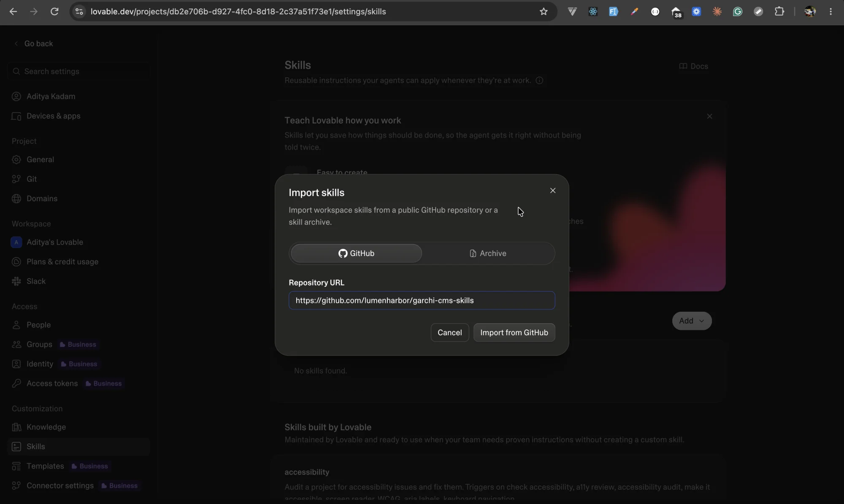Open the Add dropdown

click(692, 321)
